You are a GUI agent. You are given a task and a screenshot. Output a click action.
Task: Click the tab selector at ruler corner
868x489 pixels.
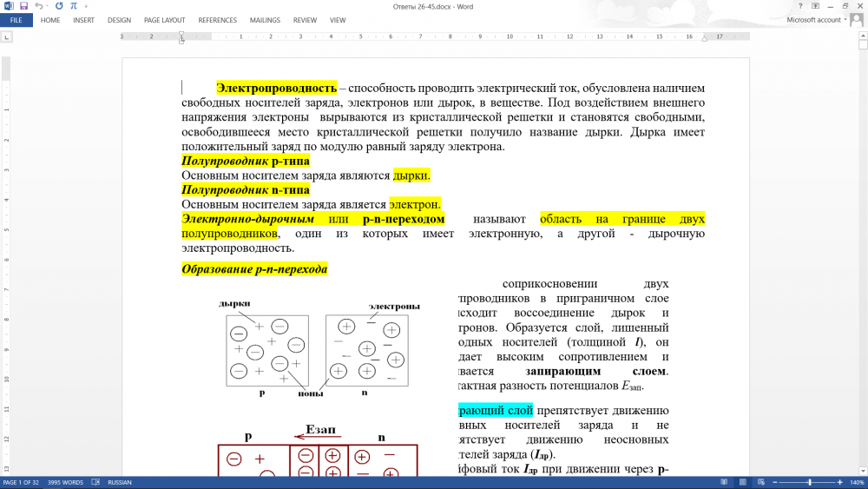(x=7, y=37)
